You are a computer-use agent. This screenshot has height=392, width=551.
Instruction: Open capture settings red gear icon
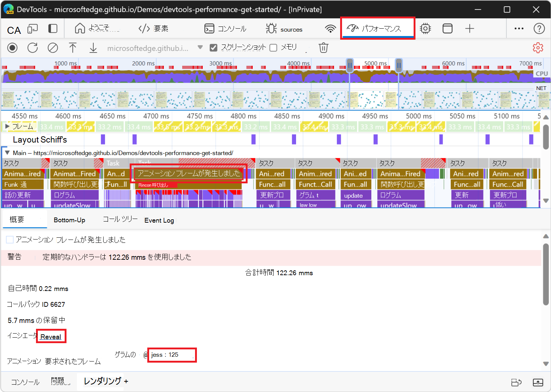pos(538,48)
